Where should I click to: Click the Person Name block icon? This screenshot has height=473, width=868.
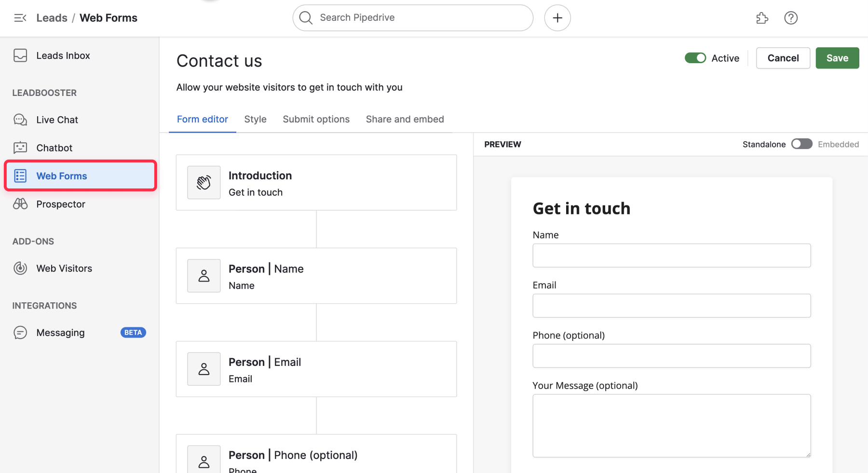point(204,276)
